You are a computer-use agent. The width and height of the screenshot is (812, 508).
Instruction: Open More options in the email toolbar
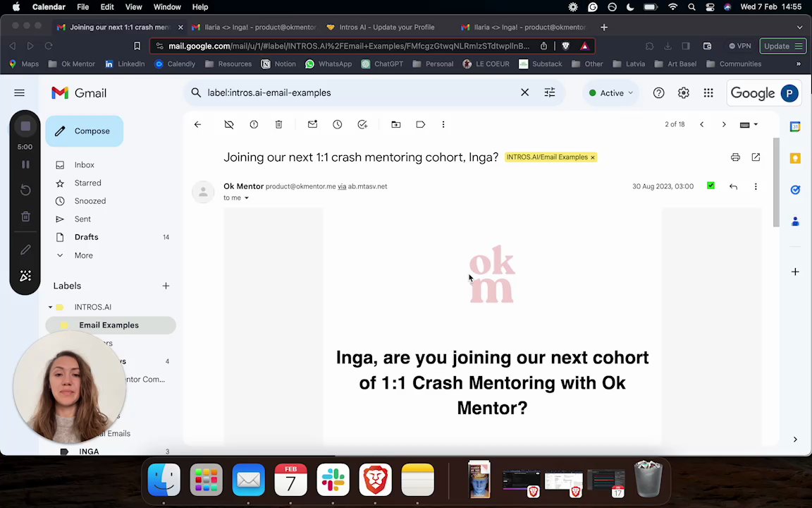point(443,124)
